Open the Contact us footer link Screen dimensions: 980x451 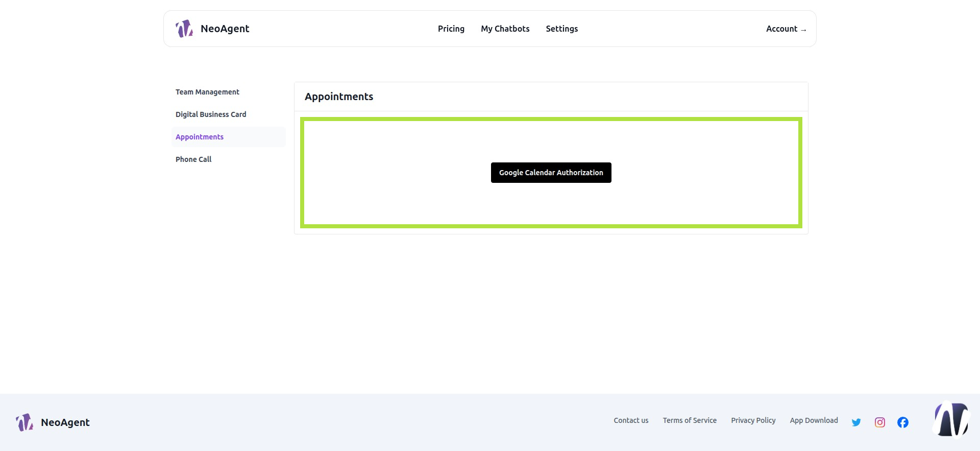coord(631,420)
